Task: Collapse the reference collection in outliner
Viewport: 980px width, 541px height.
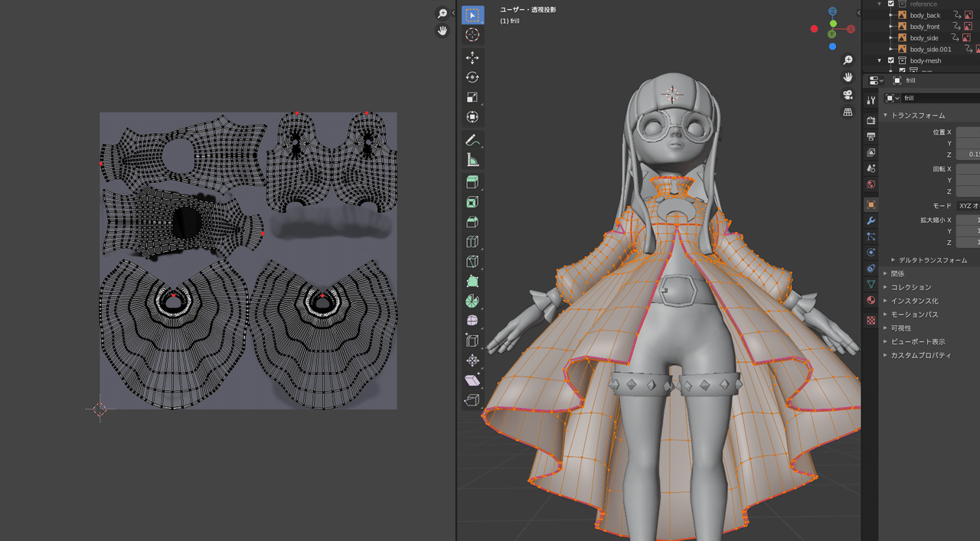Action: (880, 4)
